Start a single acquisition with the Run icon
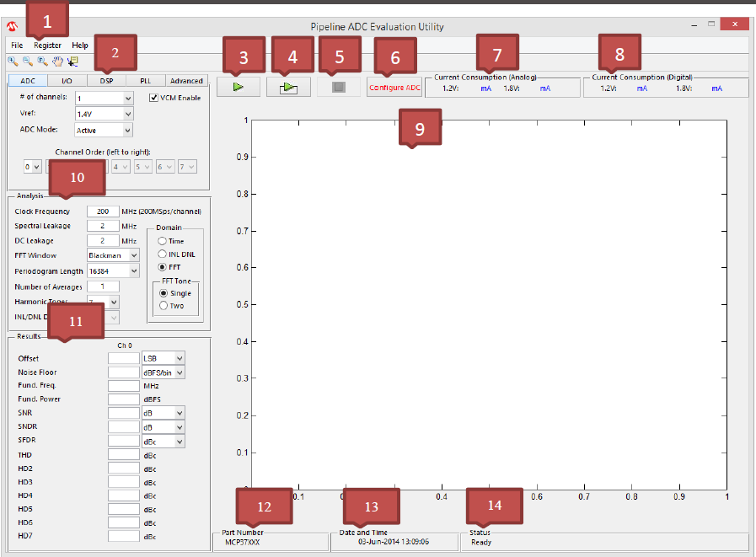The height and width of the screenshot is (557, 756). [238, 86]
